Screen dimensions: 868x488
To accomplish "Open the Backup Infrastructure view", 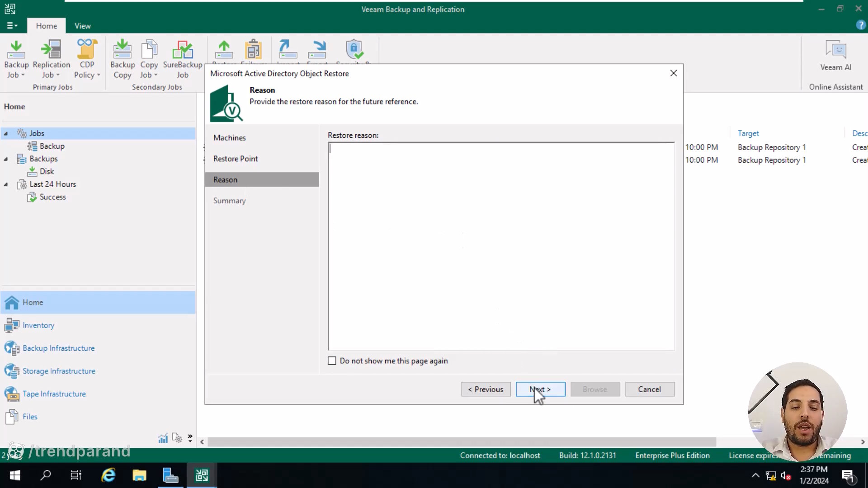I will click(x=98, y=348).
